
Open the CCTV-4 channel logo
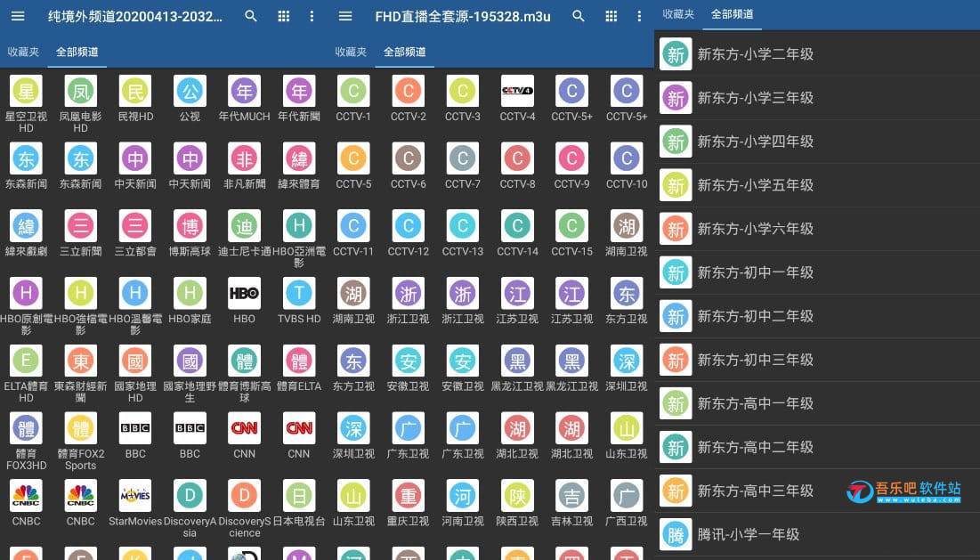click(517, 91)
